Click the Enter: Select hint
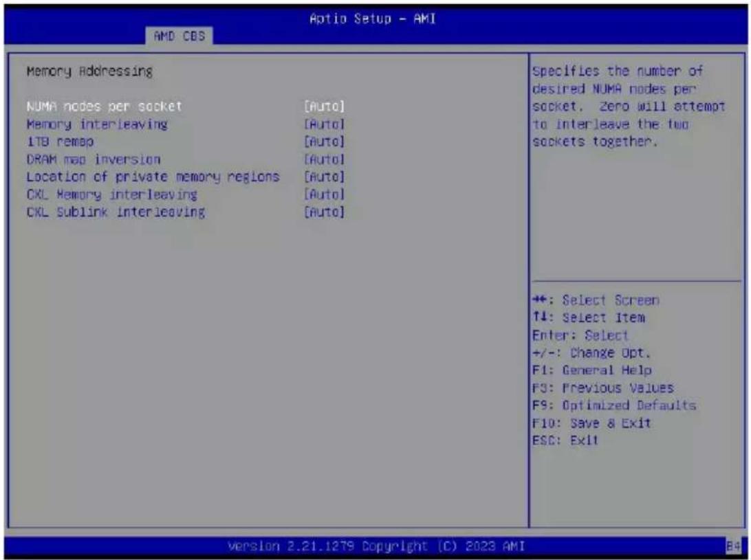The height and width of the screenshot is (560, 751). 580,335
